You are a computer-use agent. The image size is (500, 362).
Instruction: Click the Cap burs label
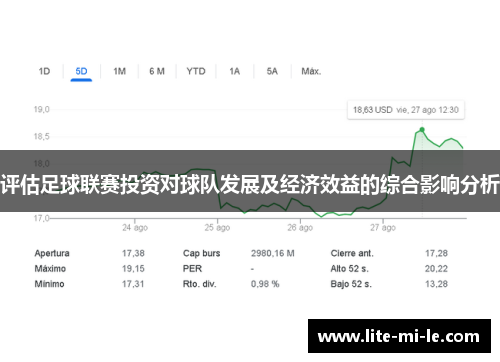(202, 253)
